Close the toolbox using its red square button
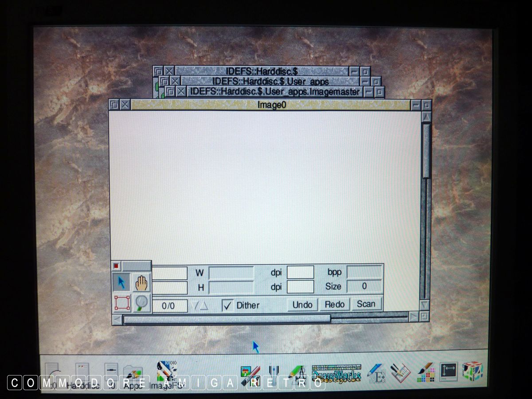This screenshot has width=532, height=399. click(116, 266)
